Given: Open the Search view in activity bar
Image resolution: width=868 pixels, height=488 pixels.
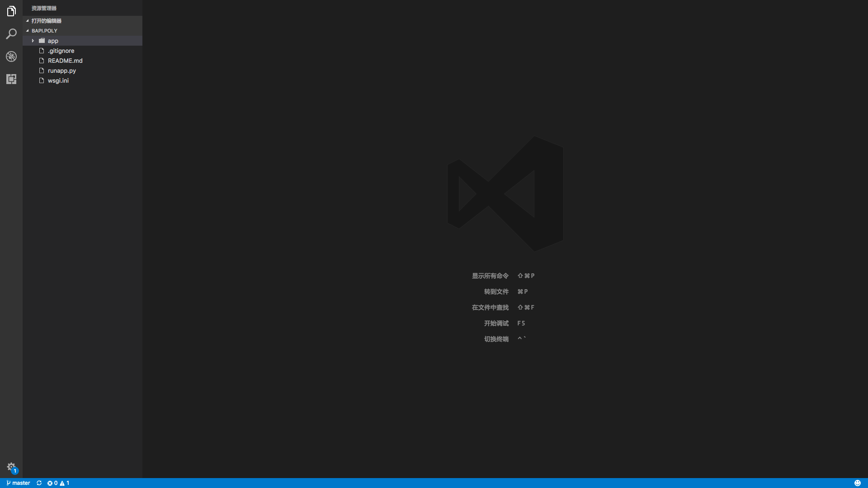Looking at the screenshot, I should [x=11, y=34].
